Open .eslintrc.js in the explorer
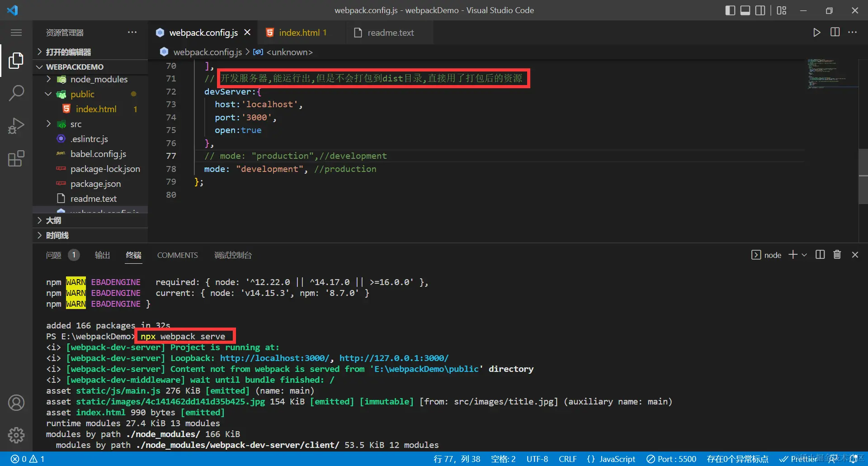 pos(89,139)
